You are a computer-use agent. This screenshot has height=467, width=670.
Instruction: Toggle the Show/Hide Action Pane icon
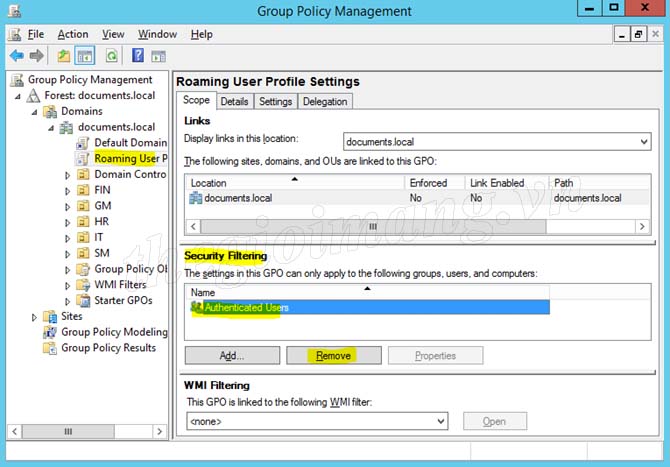(159, 56)
